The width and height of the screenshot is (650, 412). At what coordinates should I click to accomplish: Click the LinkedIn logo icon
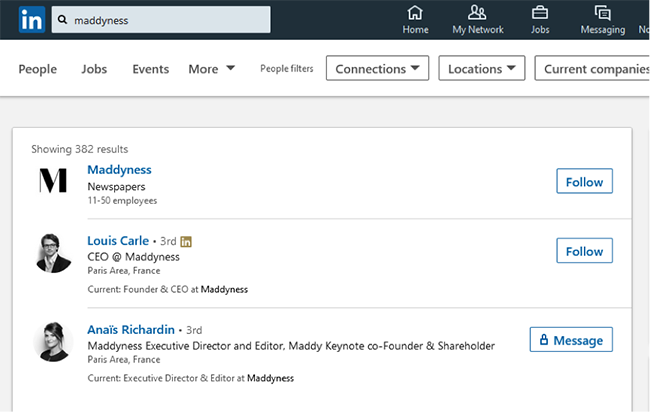pos(32,19)
